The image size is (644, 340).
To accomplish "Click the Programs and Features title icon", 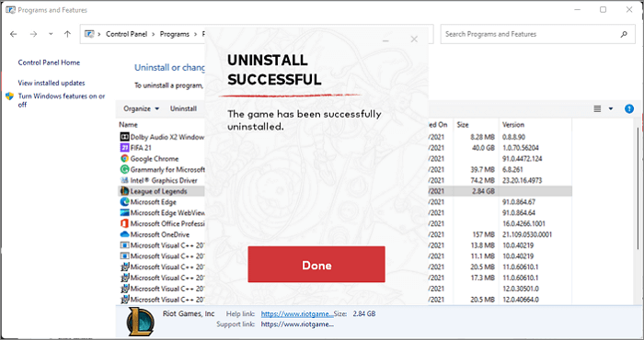I will (x=10, y=9).
